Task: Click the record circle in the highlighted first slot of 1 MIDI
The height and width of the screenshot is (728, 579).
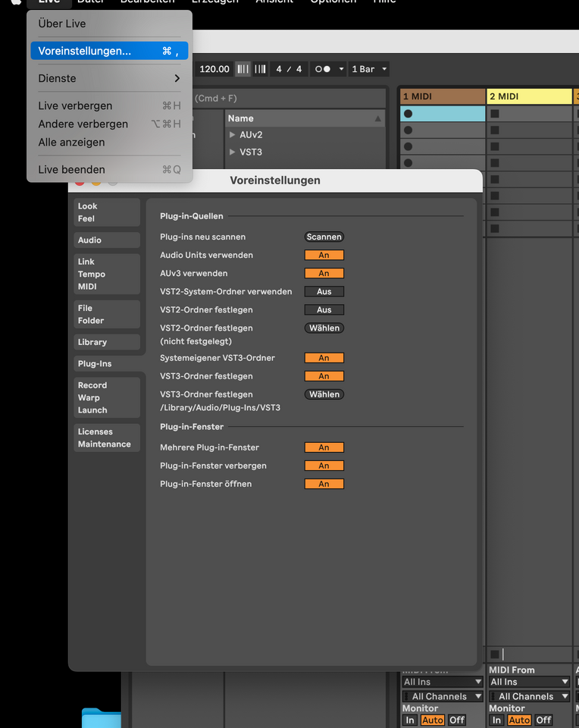Action: (408, 114)
